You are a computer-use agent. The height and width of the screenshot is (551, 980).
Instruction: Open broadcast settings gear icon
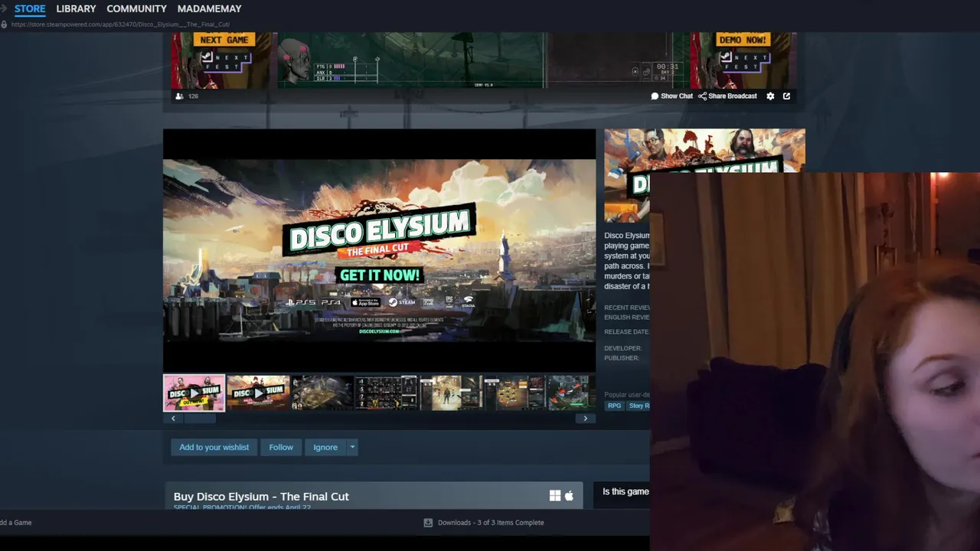click(x=770, y=96)
